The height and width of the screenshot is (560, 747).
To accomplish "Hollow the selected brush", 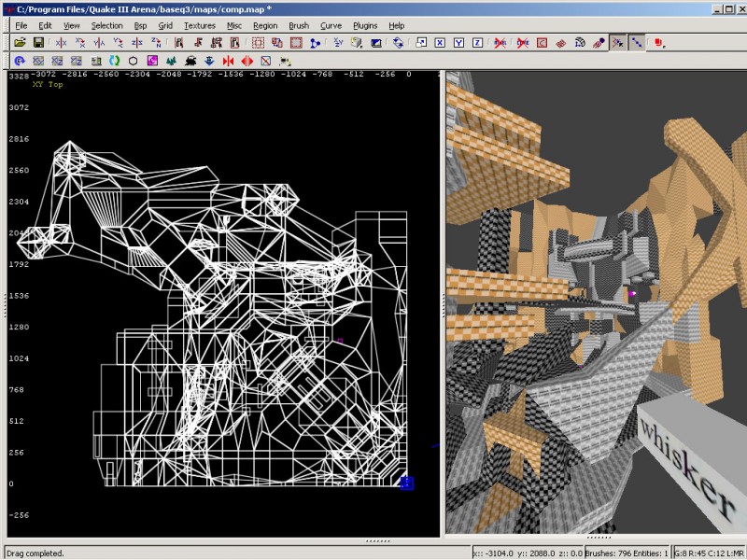I will (296, 43).
